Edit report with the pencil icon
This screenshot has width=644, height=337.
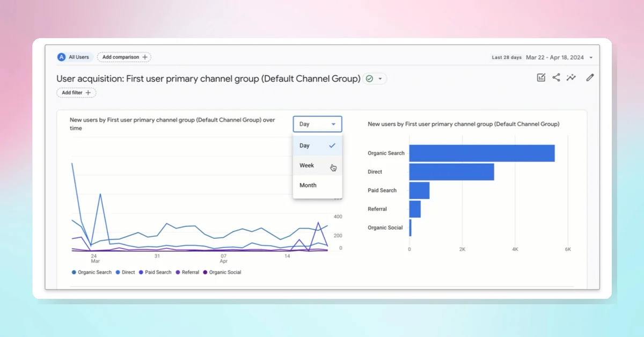[590, 77]
